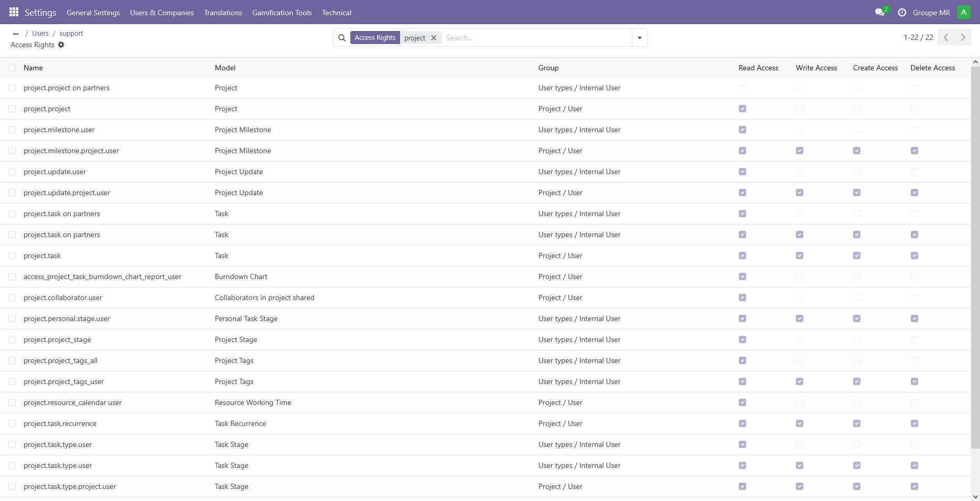Screen dimensions: 980x501
Task: Select the project.milestone.user row checkbox
Action: tap(12, 130)
